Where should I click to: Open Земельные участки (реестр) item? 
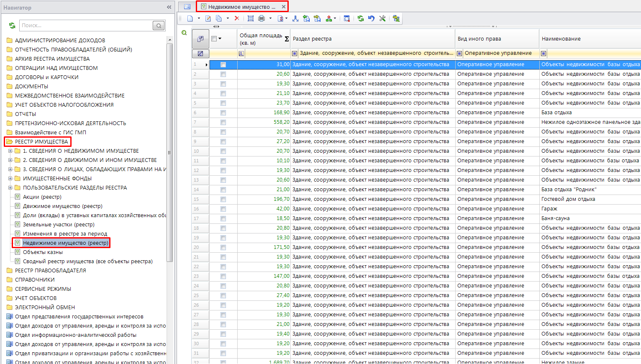pyautogui.click(x=59, y=224)
